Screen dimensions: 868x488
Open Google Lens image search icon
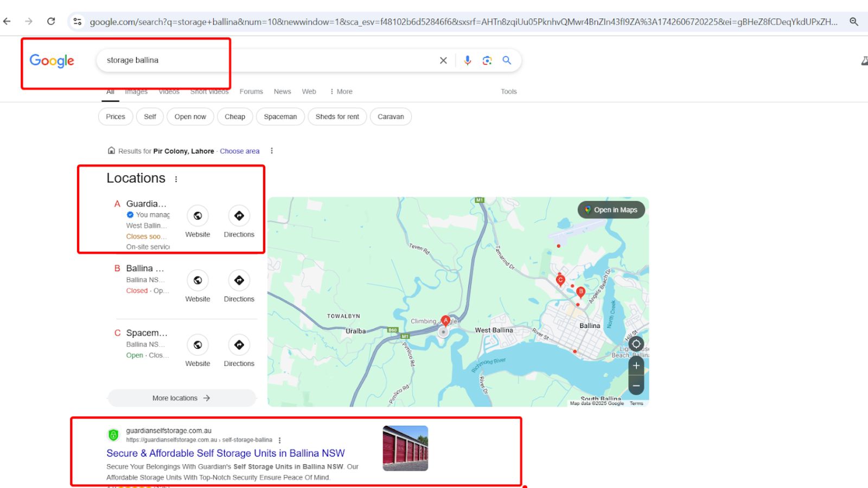[x=487, y=60]
